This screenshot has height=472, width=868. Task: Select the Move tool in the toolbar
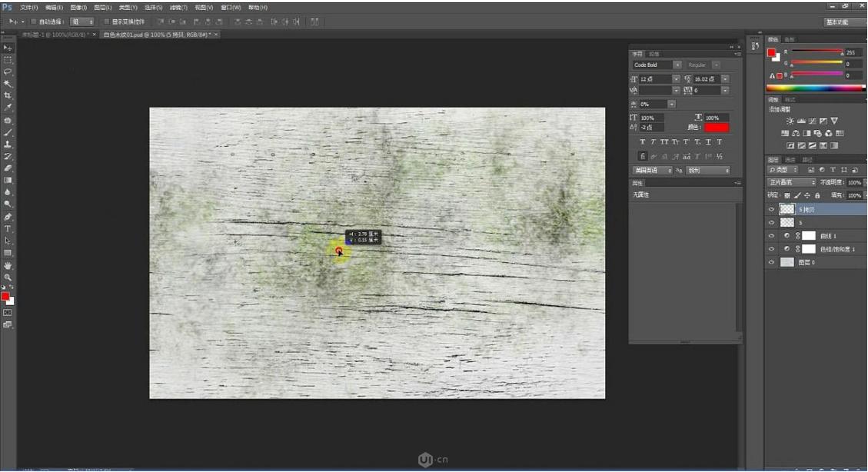pyautogui.click(x=8, y=46)
